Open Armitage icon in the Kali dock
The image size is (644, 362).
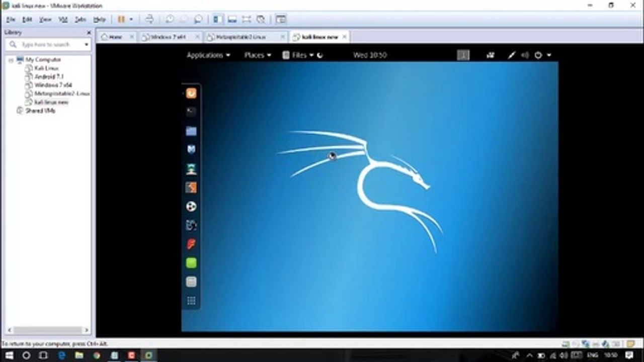(191, 169)
